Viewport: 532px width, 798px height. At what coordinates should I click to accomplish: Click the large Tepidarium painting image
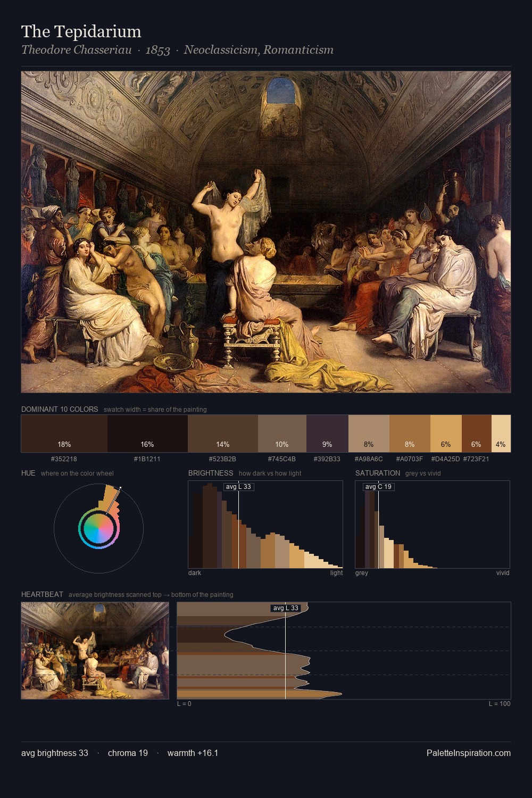266,232
